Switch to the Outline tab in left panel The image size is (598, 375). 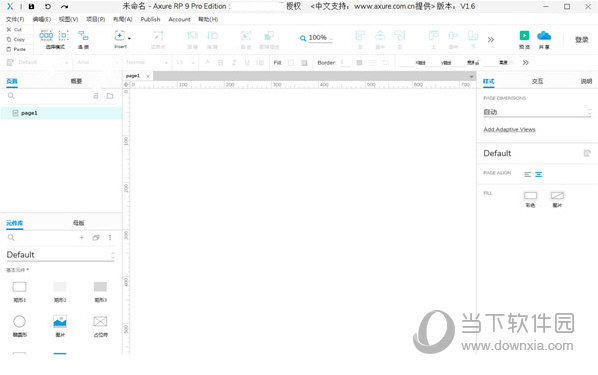pyautogui.click(x=76, y=81)
